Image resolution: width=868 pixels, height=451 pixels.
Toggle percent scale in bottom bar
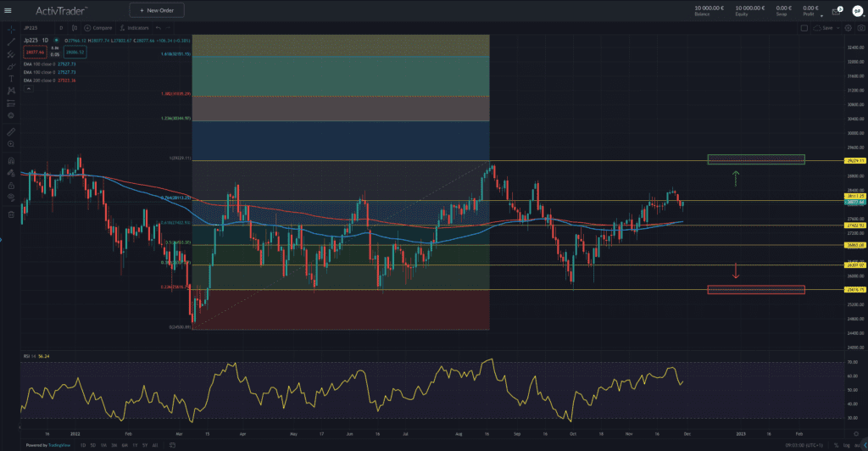(x=837, y=445)
